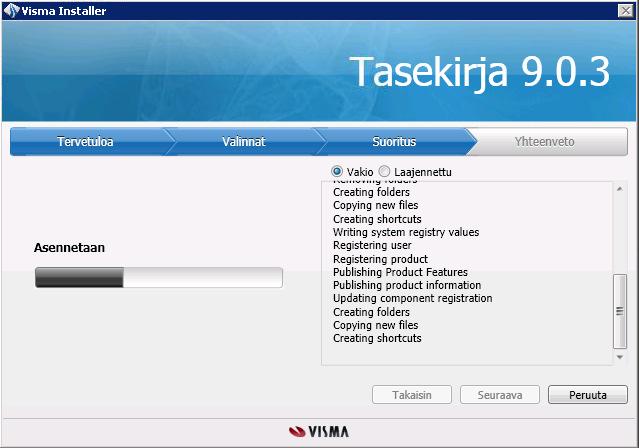Click the Visma logo in footer

(319, 432)
